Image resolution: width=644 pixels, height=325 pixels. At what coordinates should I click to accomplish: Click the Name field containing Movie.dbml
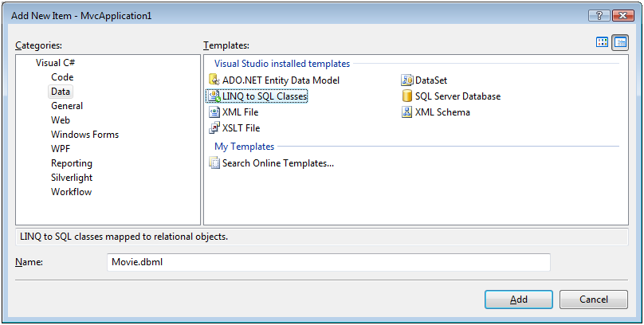pos(328,262)
